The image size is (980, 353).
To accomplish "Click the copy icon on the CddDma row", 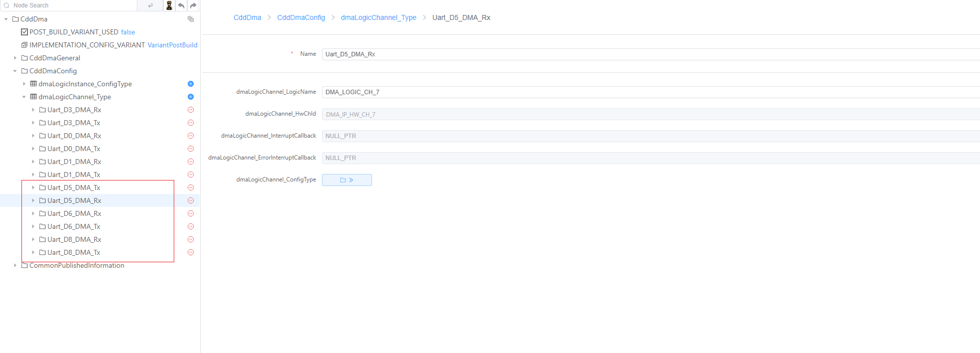I will [190, 19].
